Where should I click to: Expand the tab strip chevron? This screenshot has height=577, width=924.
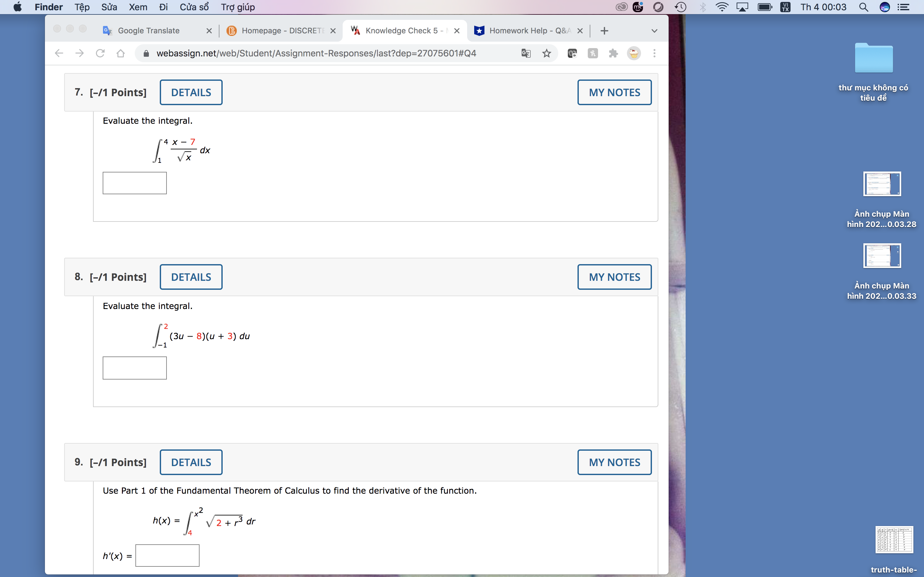654,30
